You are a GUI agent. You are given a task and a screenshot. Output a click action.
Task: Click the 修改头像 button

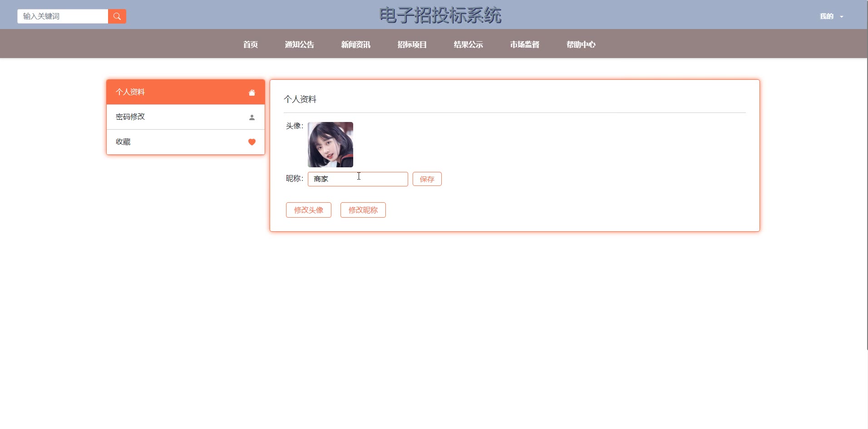pos(309,210)
